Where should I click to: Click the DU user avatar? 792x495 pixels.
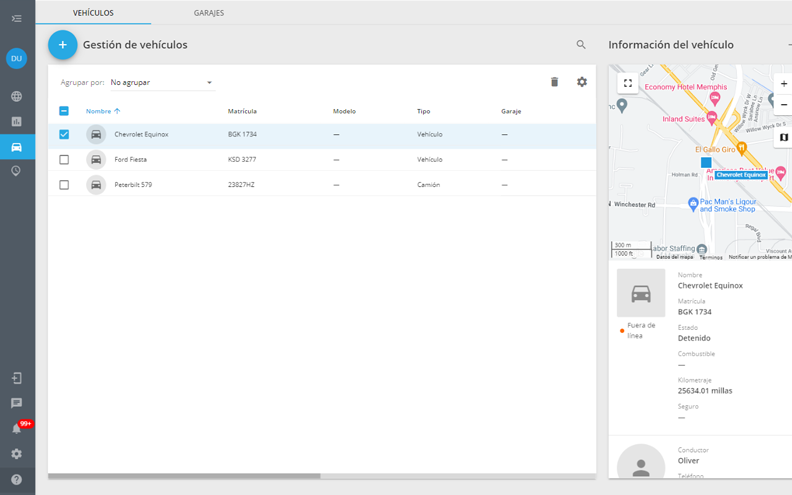(x=17, y=59)
